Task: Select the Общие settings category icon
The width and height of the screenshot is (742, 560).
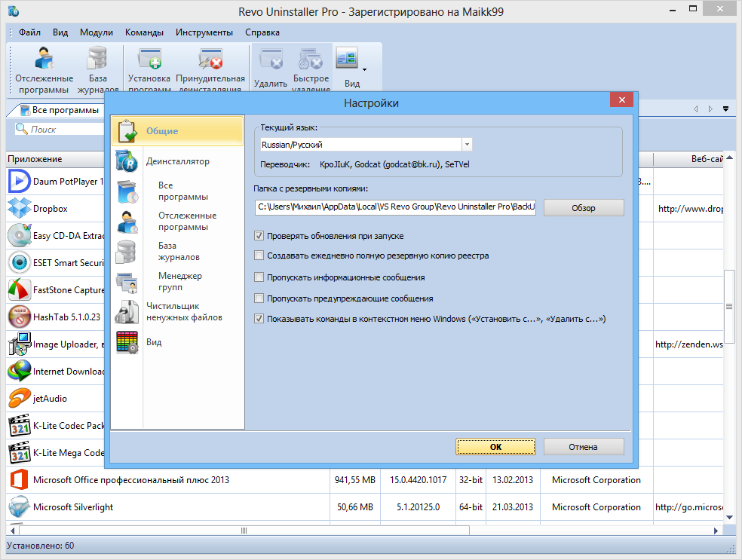Action: click(127, 130)
